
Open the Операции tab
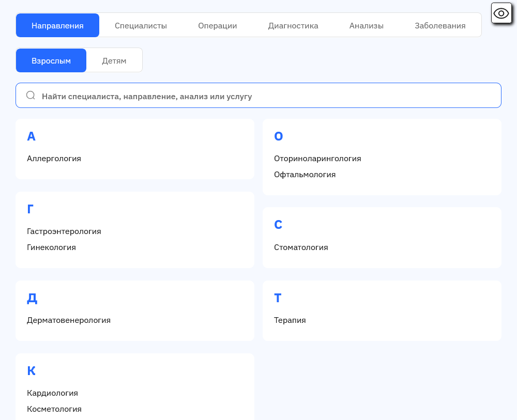pos(217,25)
